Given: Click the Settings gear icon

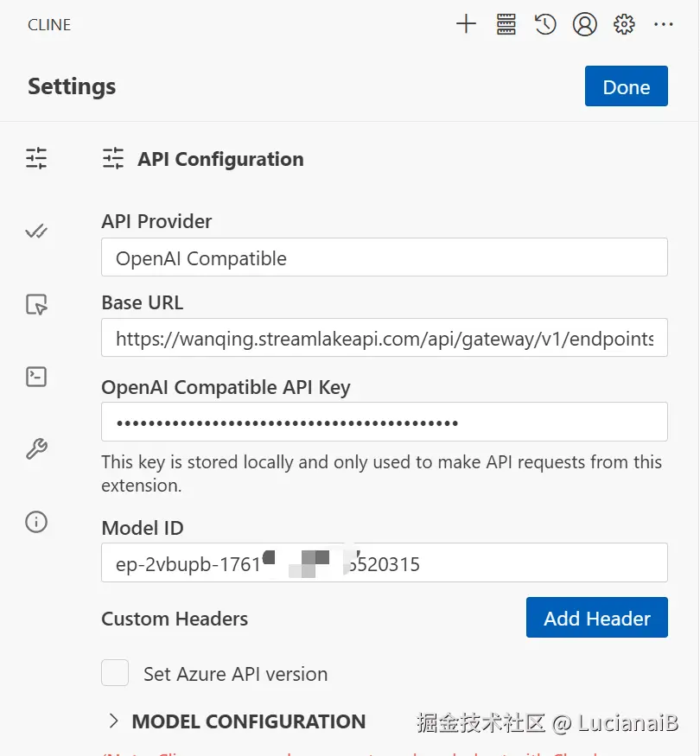Looking at the screenshot, I should coord(624,24).
